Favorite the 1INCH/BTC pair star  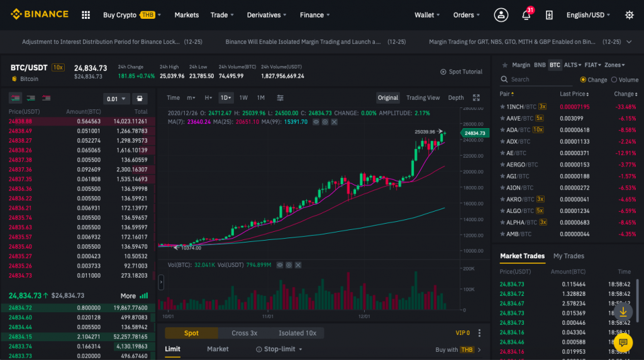pos(502,107)
